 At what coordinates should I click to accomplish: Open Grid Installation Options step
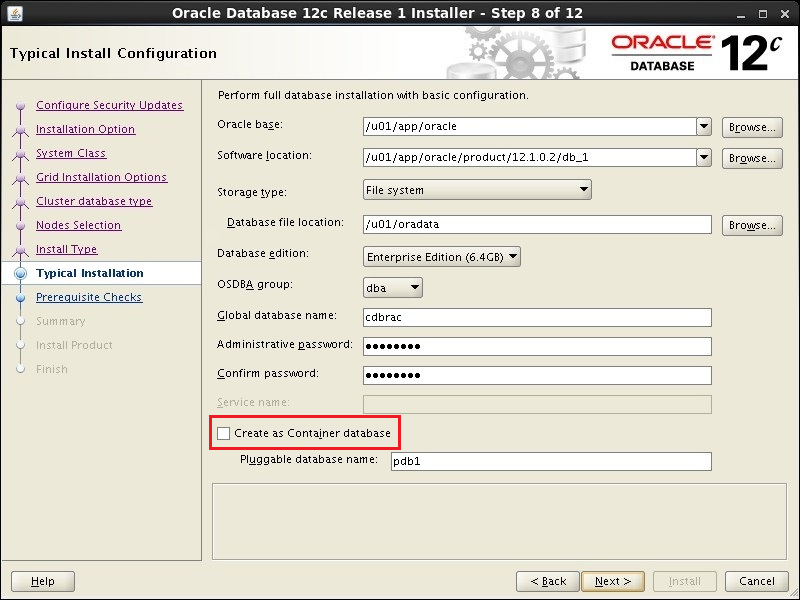pyautogui.click(x=101, y=177)
